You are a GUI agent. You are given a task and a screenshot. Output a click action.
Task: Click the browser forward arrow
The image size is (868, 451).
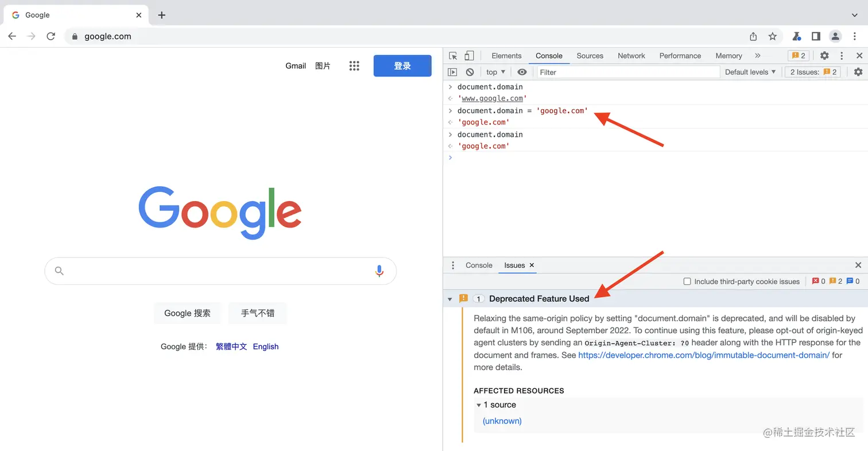32,36
